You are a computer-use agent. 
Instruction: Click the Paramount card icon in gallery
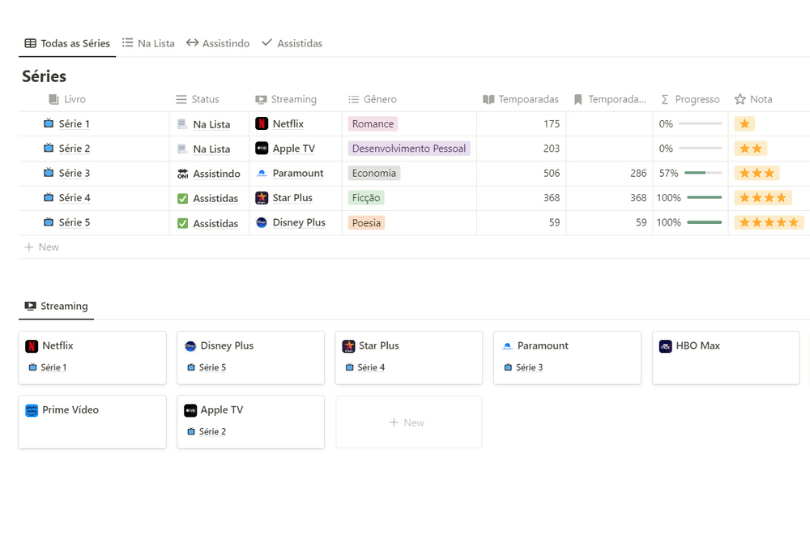click(x=507, y=346)
